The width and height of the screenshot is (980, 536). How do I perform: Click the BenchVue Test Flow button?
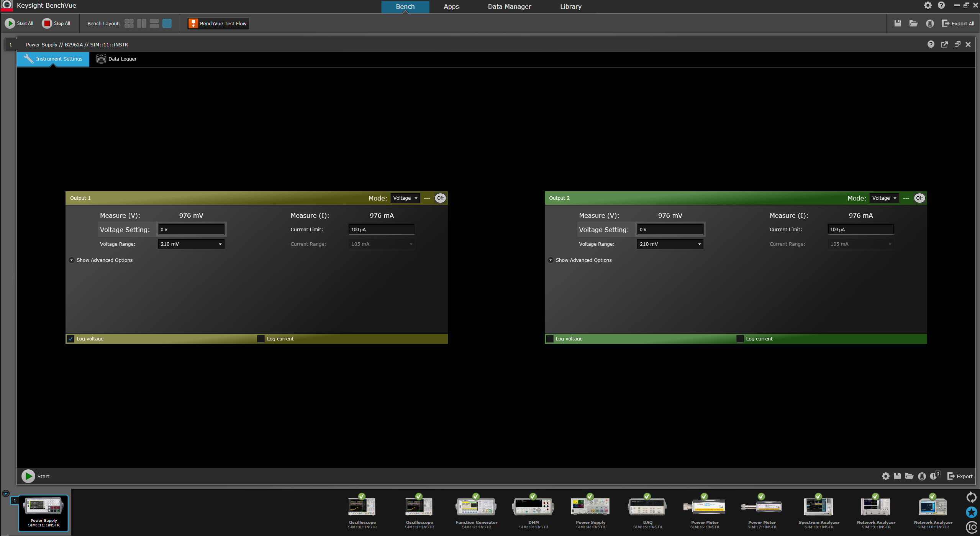[x=218, y=23]
